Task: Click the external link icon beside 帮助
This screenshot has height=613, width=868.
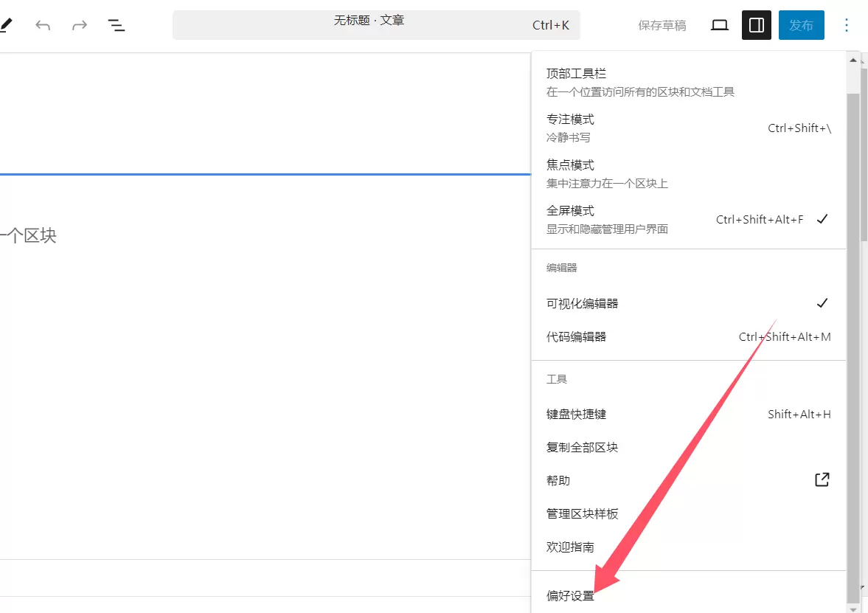Action: 822,479
